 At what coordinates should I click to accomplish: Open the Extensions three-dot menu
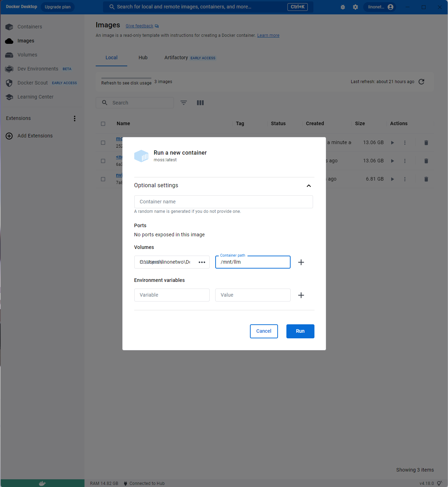click(x=74, y=119)
